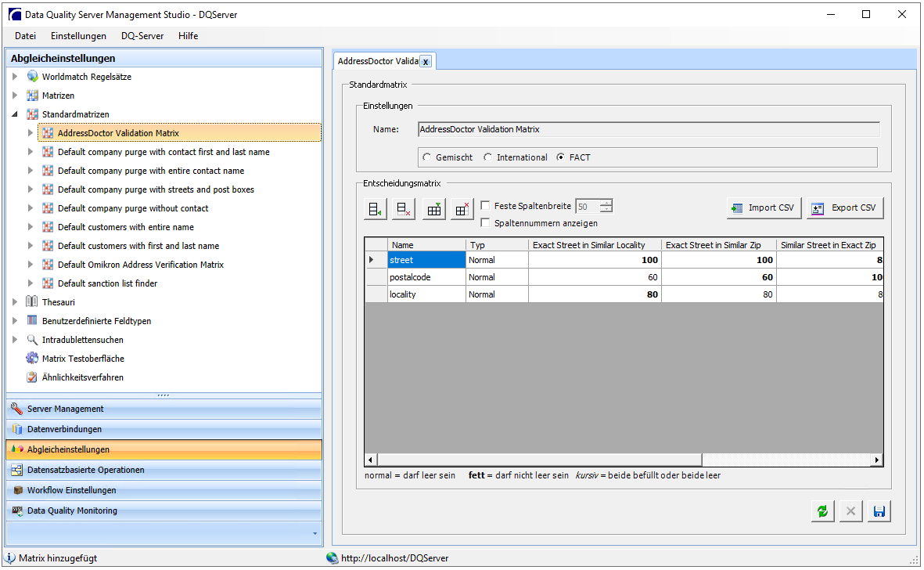Screen dimensions: 924x570
Task: Click the Matrix Testoberfläche gear icon
Action: pos(32,359)
